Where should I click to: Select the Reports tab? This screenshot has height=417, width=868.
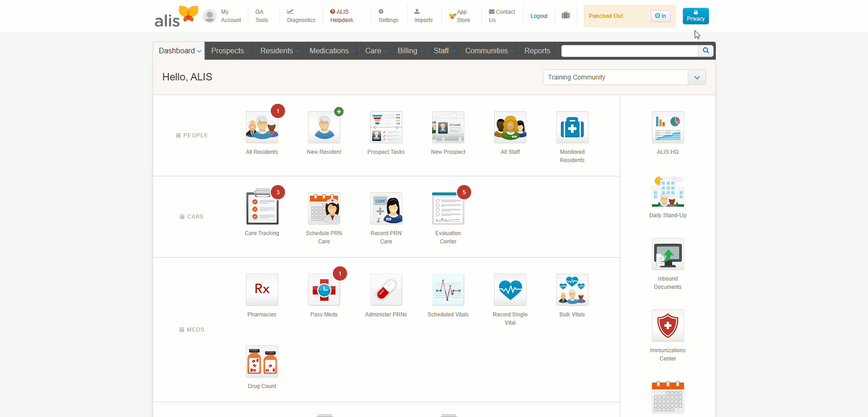[537, 51]
